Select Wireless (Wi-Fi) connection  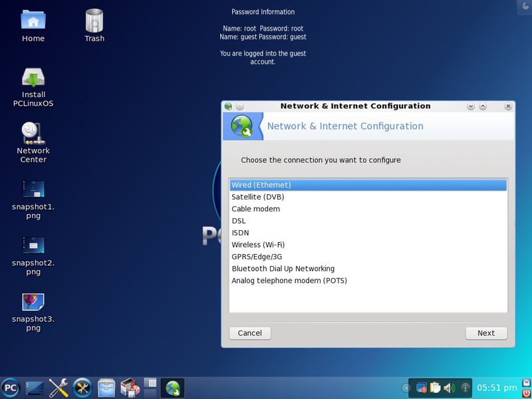[368, 245]
